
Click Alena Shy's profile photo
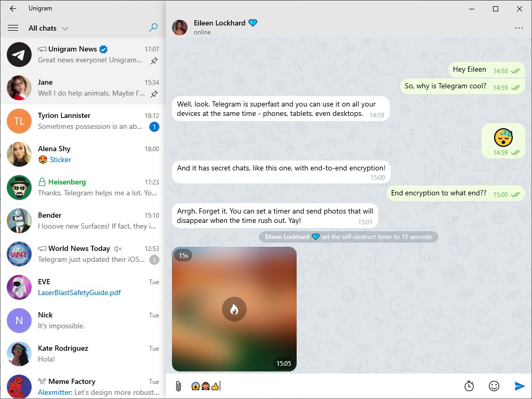[x=19, y=154]
